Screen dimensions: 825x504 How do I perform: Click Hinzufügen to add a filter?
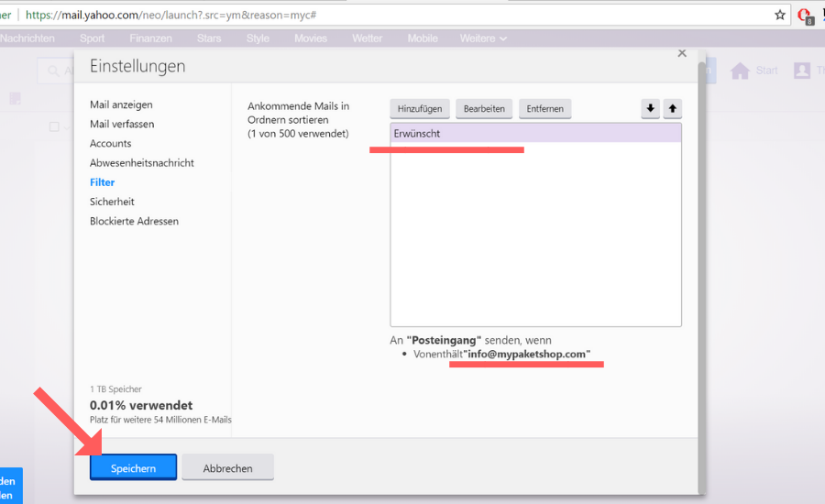pyautogui.click(x=420, y=109)
